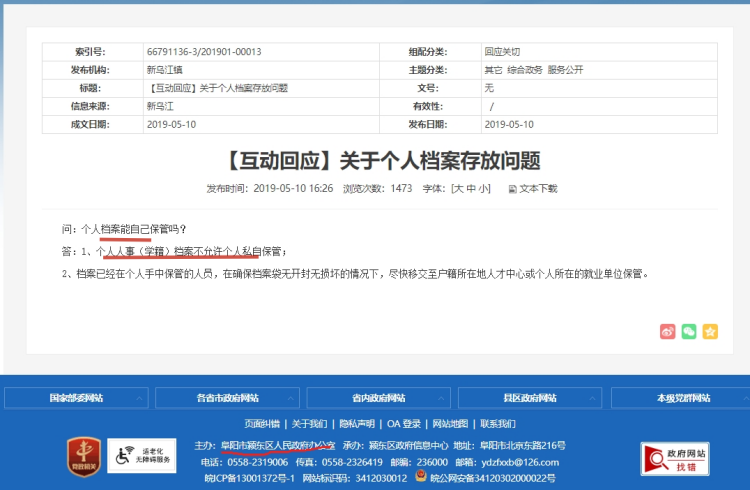Expand 国家部委网站 link list
The image size is (750, 490).
77,398
